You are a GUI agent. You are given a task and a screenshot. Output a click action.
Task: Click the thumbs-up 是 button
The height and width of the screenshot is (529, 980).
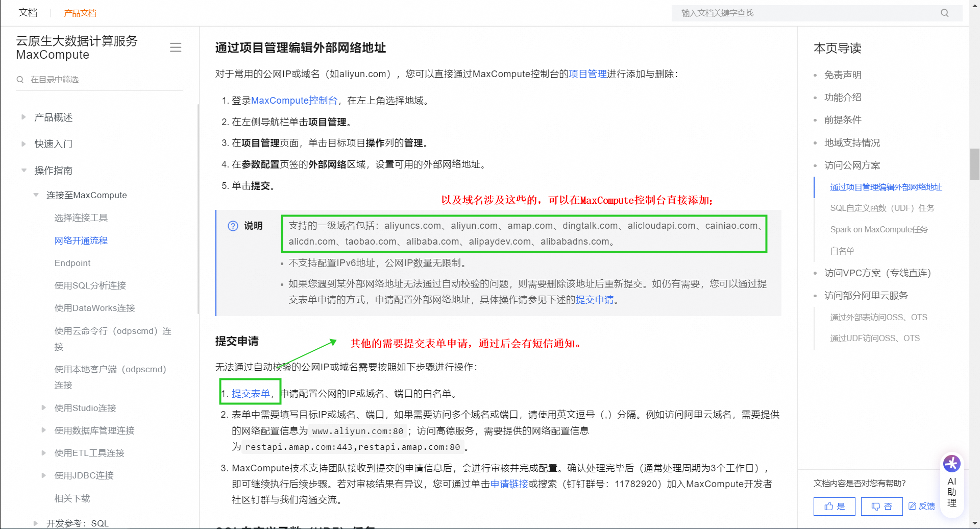click(x=835, y=507)
